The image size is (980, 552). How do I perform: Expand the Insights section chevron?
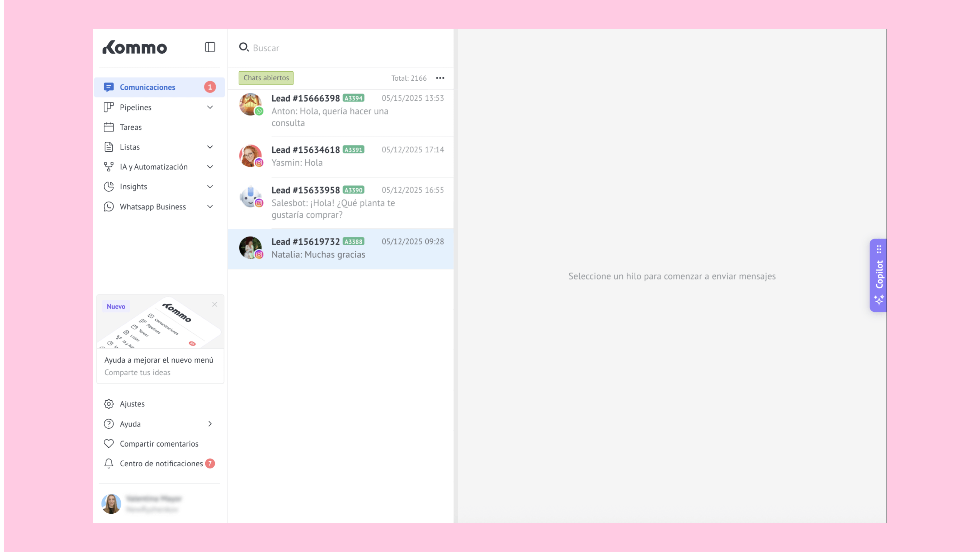click(209, 186)
